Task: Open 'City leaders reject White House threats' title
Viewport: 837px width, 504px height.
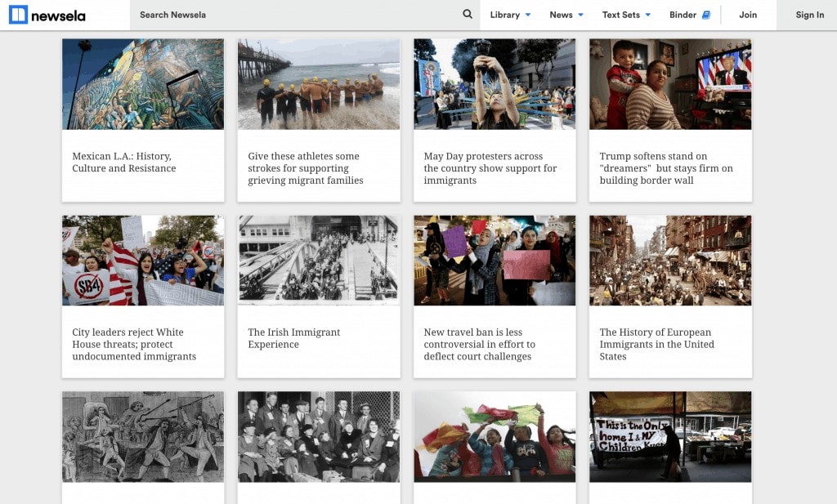Action: pyautogui.click(x=134, y=344)
